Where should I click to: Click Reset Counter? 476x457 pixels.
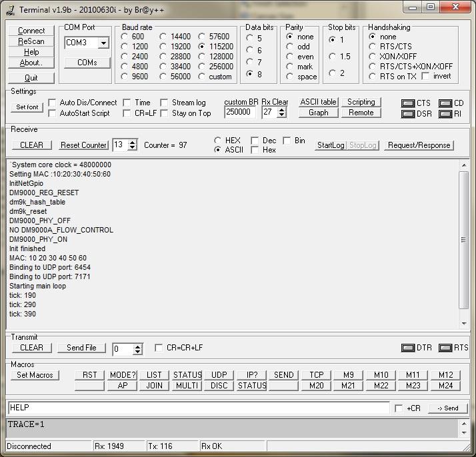[83, 145]
